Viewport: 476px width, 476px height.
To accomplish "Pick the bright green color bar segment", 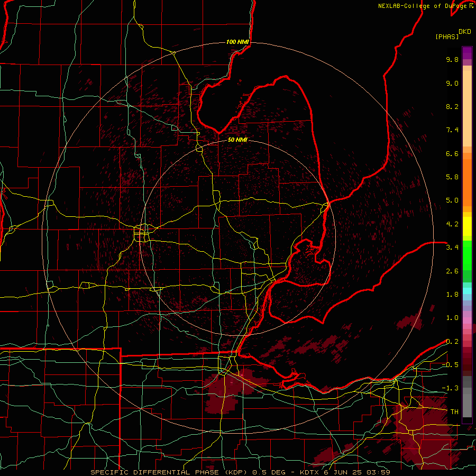I will pyautogui.click(x=467, y=255).
